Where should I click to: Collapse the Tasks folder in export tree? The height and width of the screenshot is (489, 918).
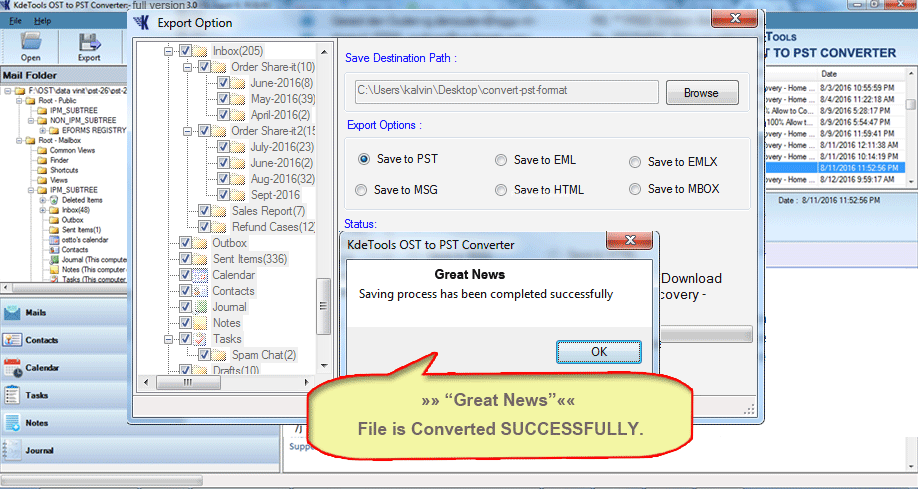(170, 339)
